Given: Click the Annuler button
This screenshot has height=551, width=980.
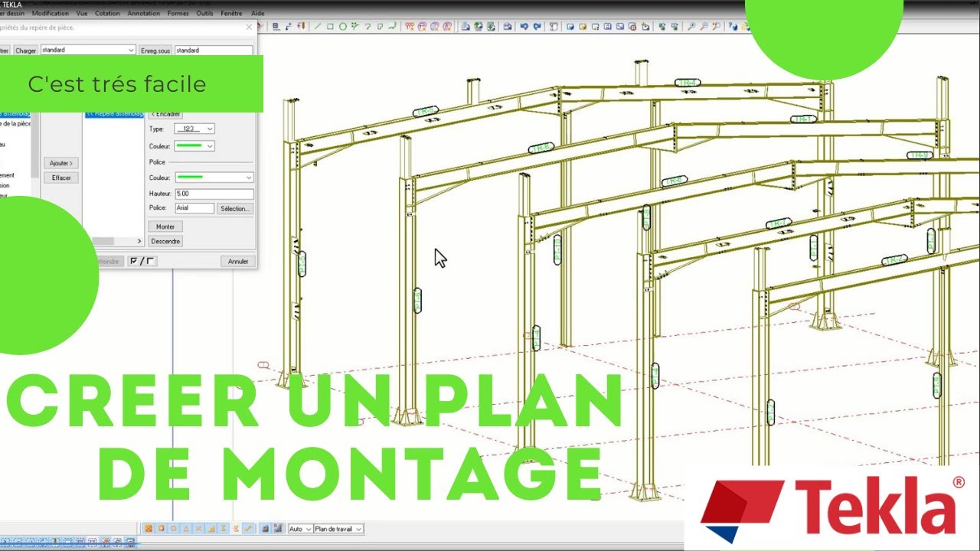Looking at the screenshot, I should pyautogui.click(x=238, y=261).
